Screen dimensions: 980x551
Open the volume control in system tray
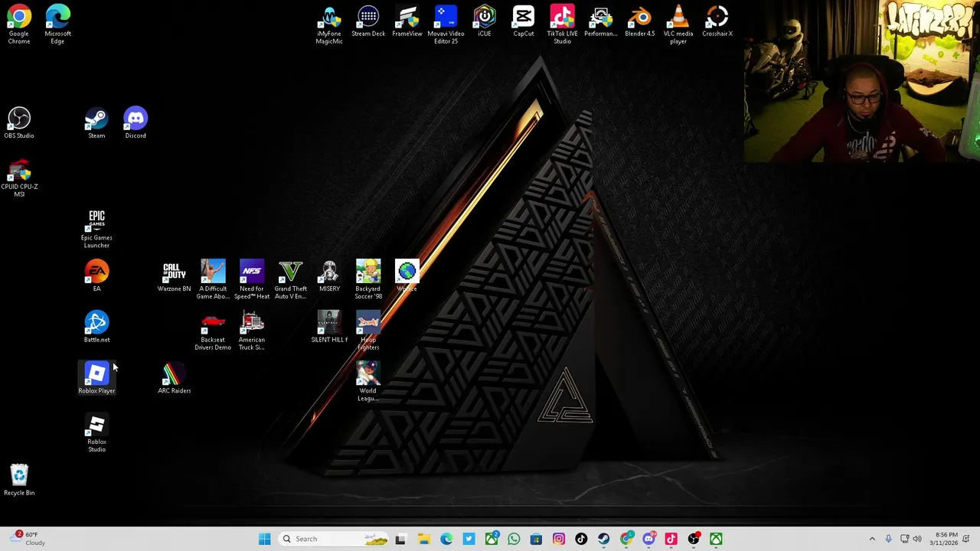tap(917, 539)
